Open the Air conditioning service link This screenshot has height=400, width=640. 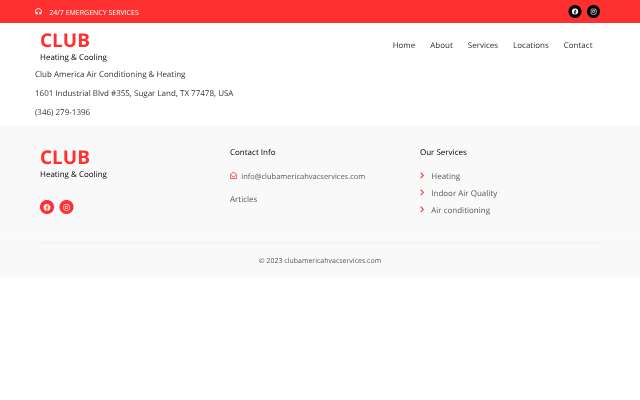click(460, 210)
